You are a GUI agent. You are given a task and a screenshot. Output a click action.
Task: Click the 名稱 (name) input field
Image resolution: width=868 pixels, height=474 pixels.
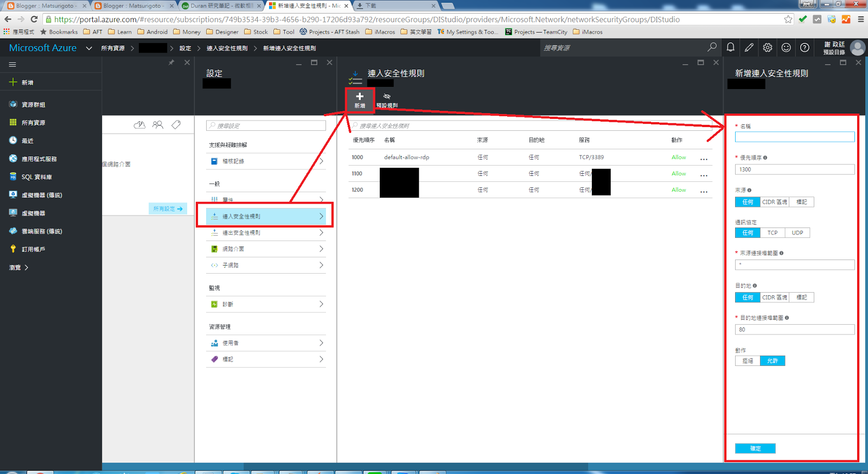pos(795,137)
